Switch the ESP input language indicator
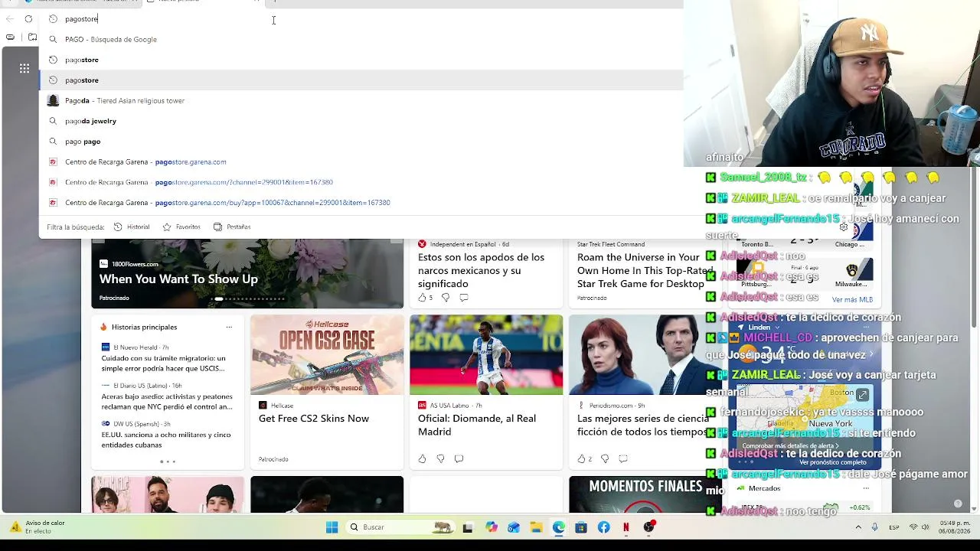 (x=894, y=527)
